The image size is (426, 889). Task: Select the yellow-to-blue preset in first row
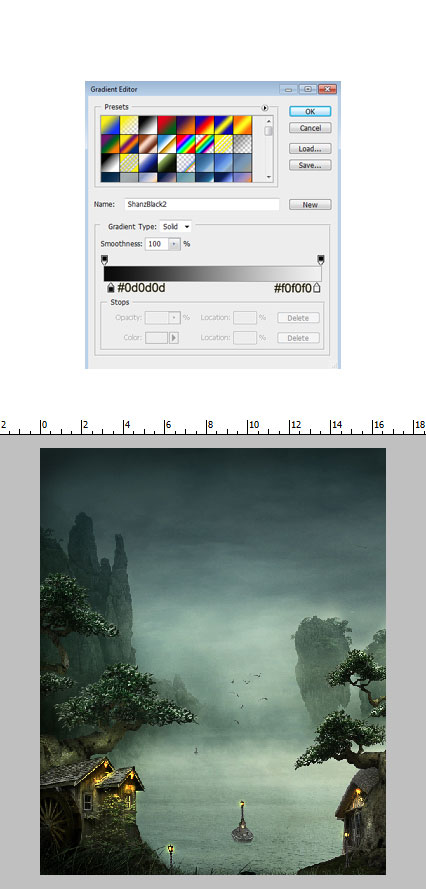[110, 125]
